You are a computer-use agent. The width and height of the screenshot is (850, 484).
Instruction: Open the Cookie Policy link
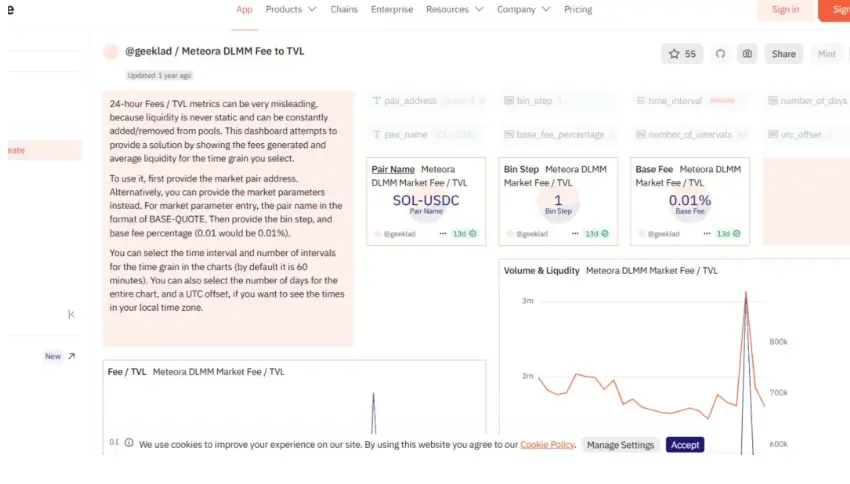pyautogui.click(x=547, y=445)
